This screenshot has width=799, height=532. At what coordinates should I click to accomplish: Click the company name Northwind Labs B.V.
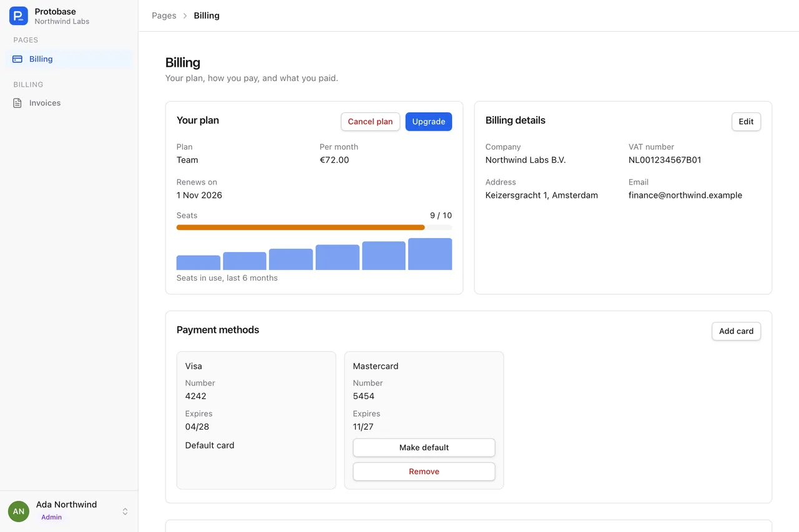tap(526, 160)
